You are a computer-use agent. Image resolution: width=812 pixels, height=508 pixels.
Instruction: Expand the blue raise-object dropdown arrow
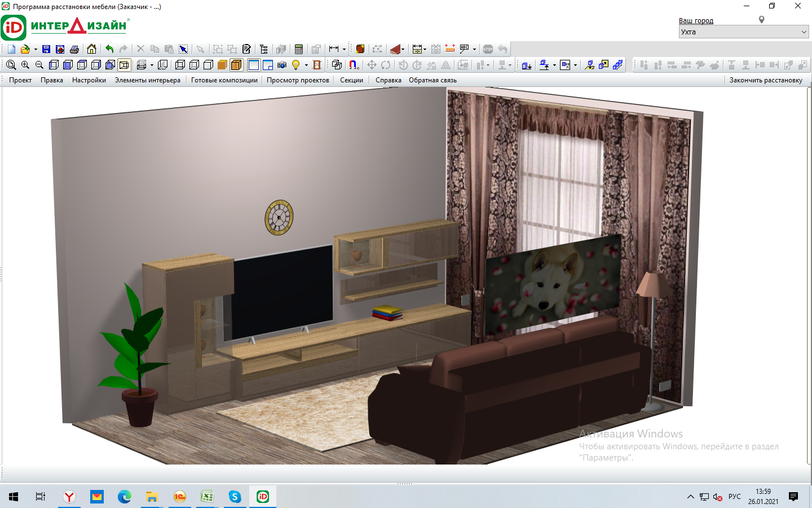point(554,65)
